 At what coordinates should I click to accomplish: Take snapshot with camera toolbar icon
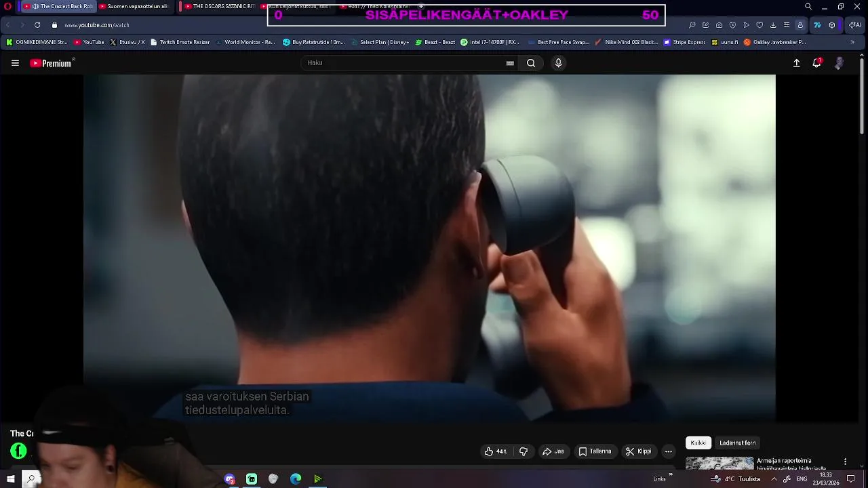point(719,25)
